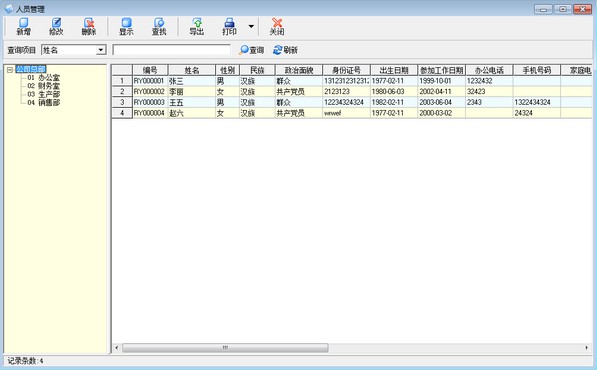
Task: Click cell RY000001 in the table
Action: 150,81
